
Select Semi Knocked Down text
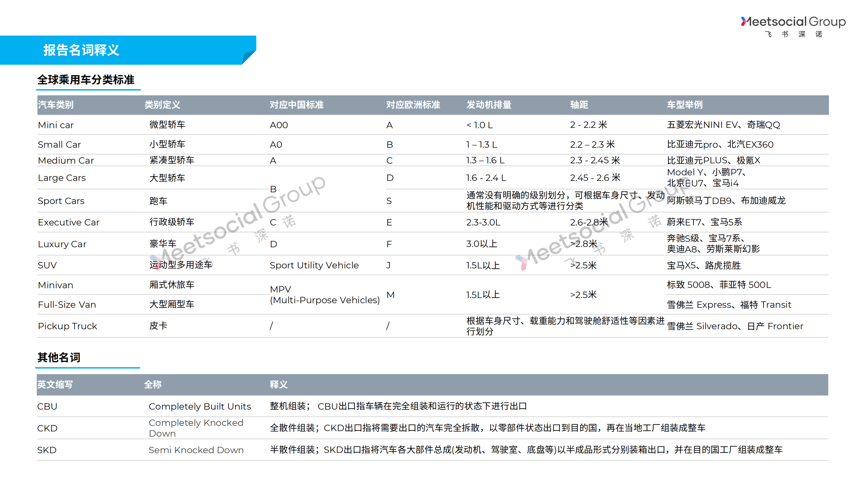point(196,450)
